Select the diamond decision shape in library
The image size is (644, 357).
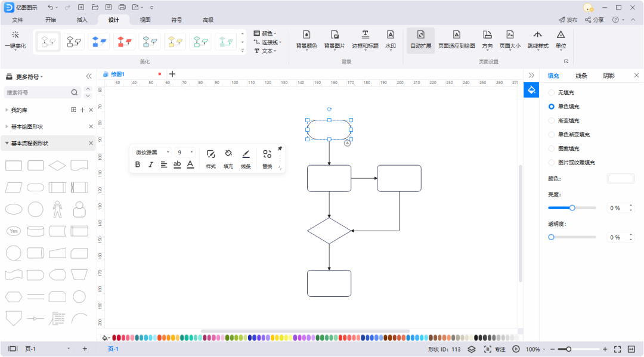57,166
